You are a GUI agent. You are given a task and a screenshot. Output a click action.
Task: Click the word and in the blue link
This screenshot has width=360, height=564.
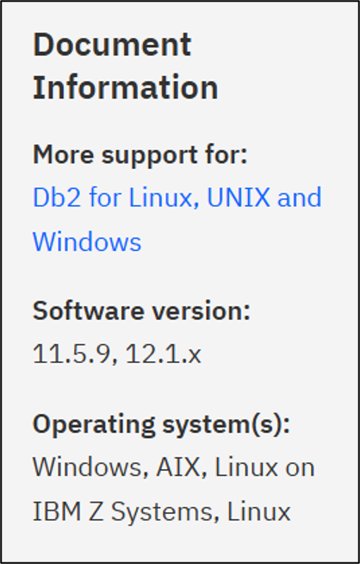tap(299, 197)
